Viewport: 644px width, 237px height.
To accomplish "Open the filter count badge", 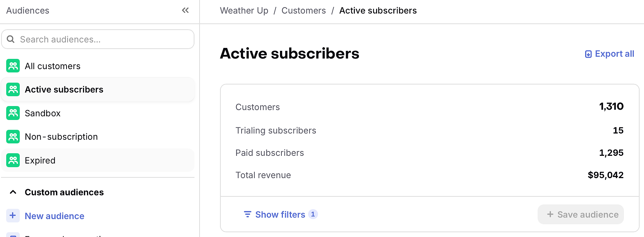I will (313, 214).
